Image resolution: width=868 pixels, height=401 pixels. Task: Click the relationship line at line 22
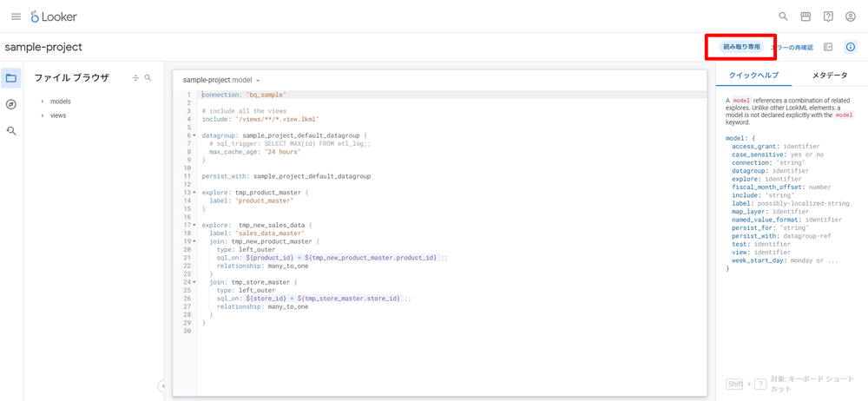click(x=262, y=266)
